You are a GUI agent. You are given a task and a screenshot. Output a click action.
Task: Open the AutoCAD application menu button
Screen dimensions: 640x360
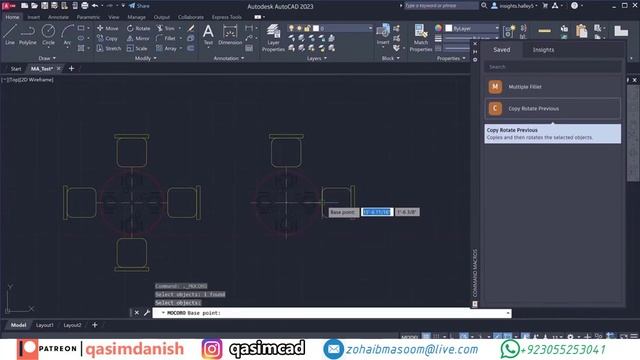coord(8,6)
